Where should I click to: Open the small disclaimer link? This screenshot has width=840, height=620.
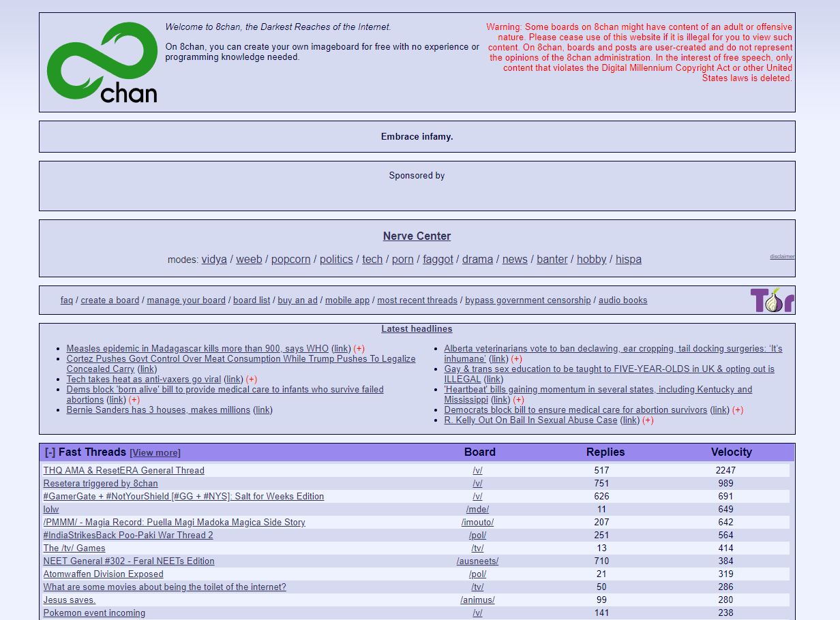click(x=782, y=257)
